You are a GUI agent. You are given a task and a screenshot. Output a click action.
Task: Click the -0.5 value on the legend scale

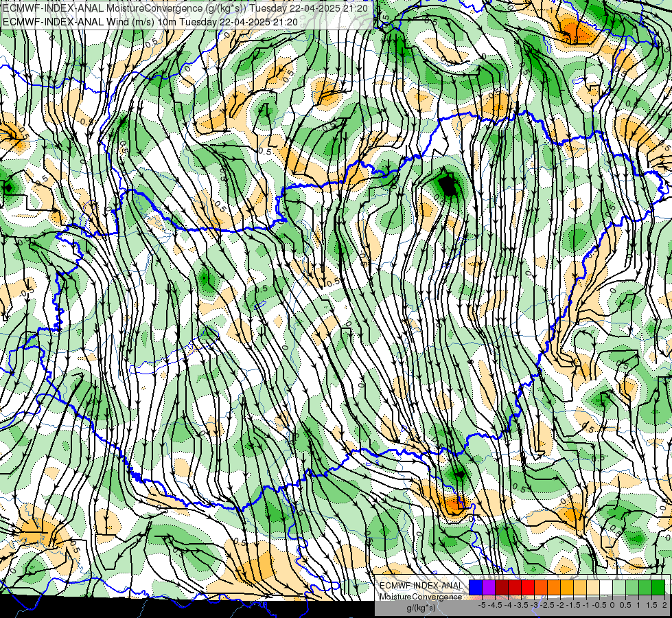(599, 605)
